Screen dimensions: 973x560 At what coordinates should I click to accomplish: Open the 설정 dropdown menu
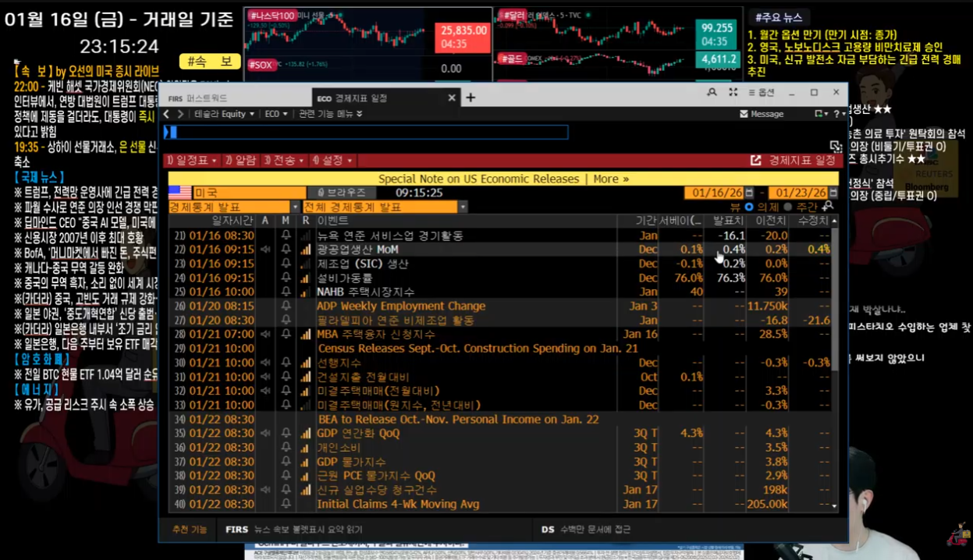click(333, 161)
